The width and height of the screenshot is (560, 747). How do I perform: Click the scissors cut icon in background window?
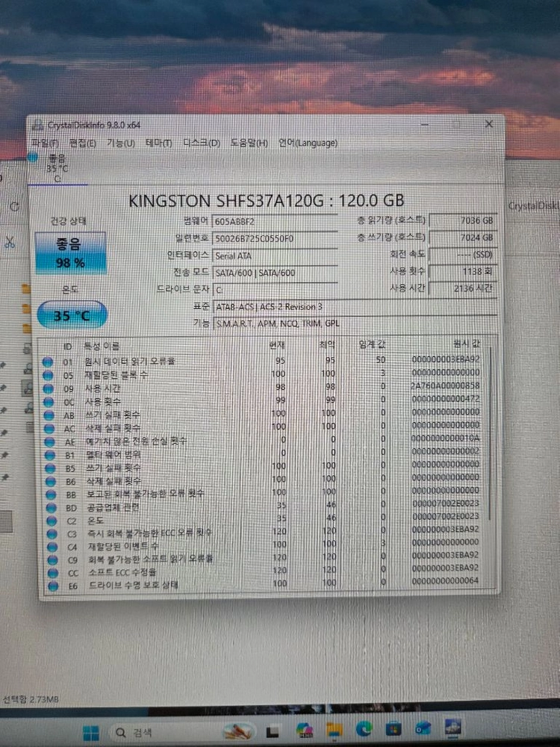point(10,241)
